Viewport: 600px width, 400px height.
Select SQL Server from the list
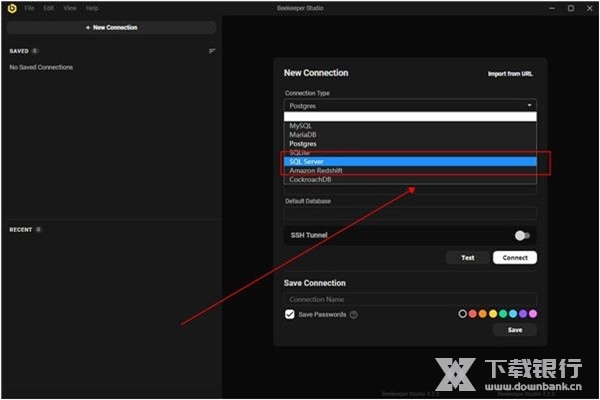pyautogui.click(x=410, y=161)
